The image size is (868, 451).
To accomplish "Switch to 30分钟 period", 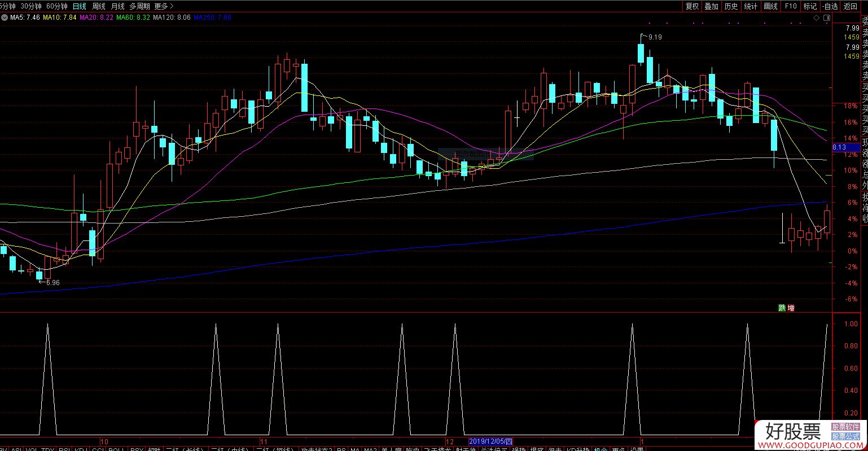I will (31, 6).
